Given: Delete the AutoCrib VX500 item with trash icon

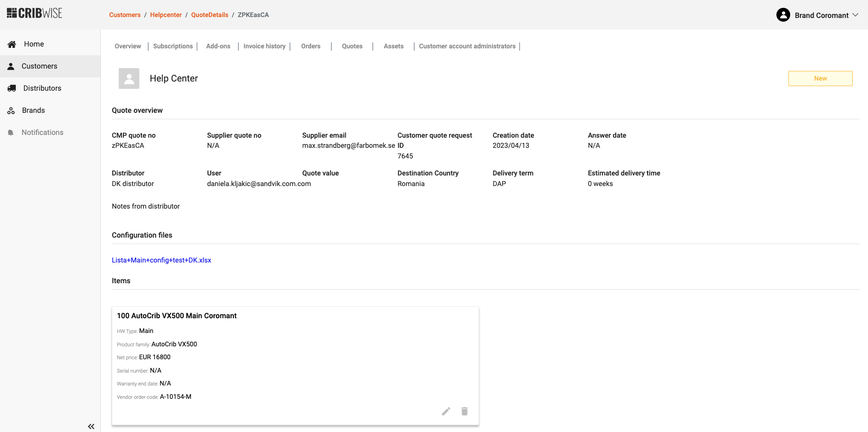Looking at the screenshot, I should click(x=464, y=411).
